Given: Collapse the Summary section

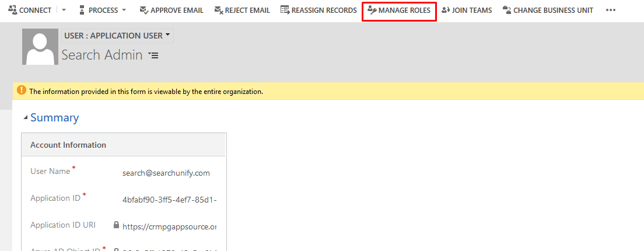Looking at the screenshot, I should [25, 118].
